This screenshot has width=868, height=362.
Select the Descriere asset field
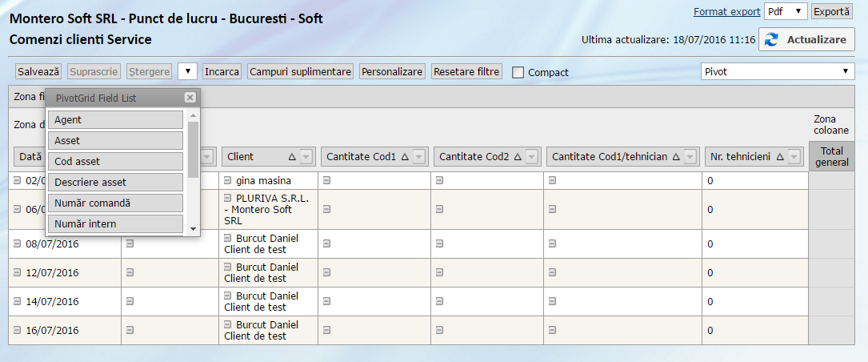pos(115,183)
